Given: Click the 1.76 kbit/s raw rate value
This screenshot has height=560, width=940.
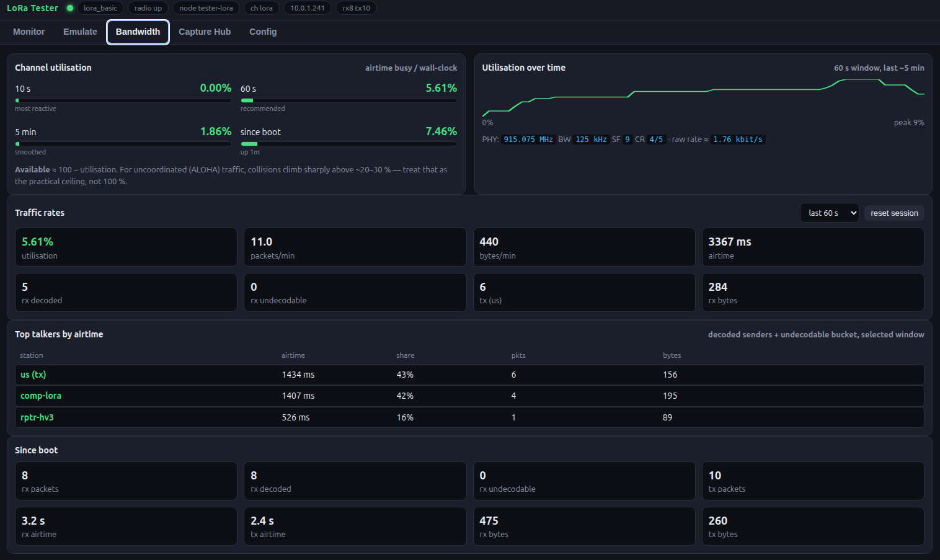Looking at the screenshot, I should (x=738, y=140).
